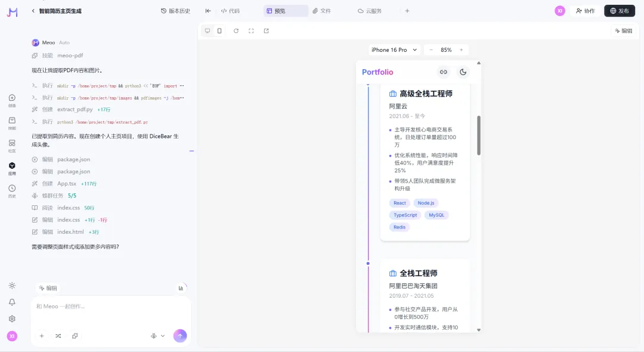Click the scroll-down arrow of the preview
Screen dimensions: 644x352
478,330
